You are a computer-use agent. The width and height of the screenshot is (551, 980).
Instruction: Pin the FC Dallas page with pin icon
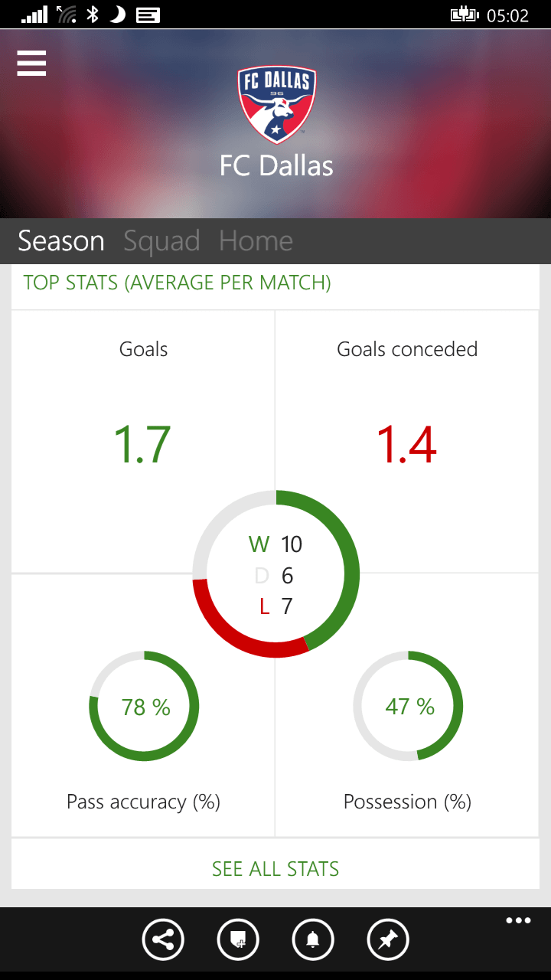(388, 939)
